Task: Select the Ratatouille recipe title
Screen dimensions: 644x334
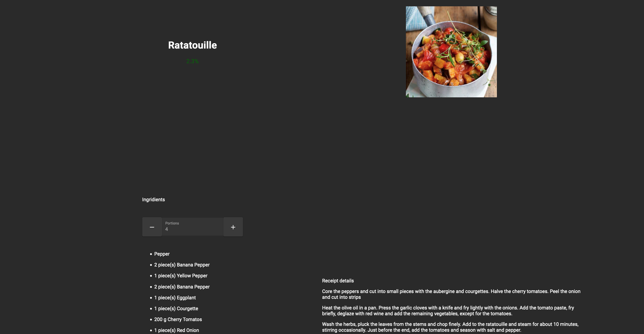Action: (192, 45)
